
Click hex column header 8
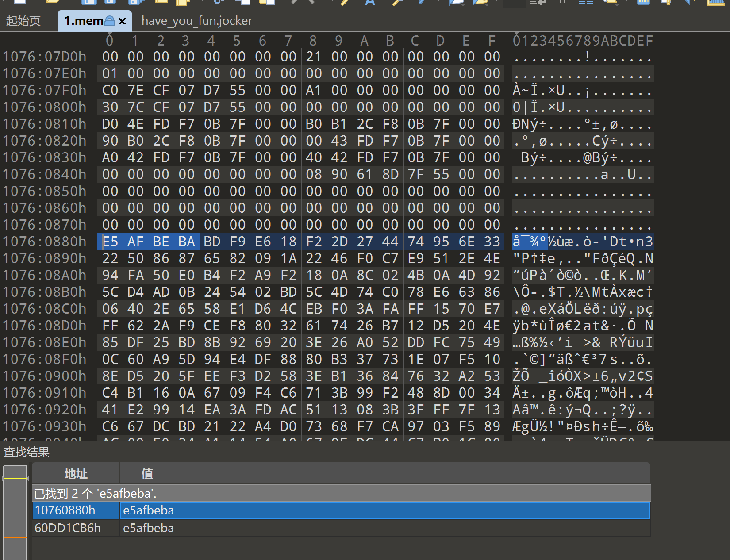(x=313, y=41)
